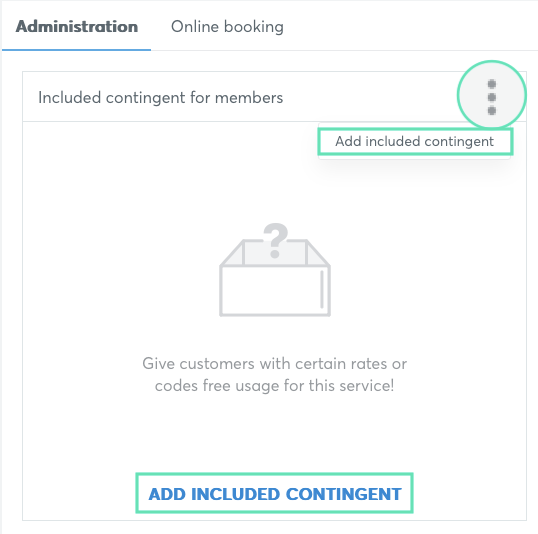Click the empty space between the box and description
Screen dimensions: 538x534
[274, 336]
